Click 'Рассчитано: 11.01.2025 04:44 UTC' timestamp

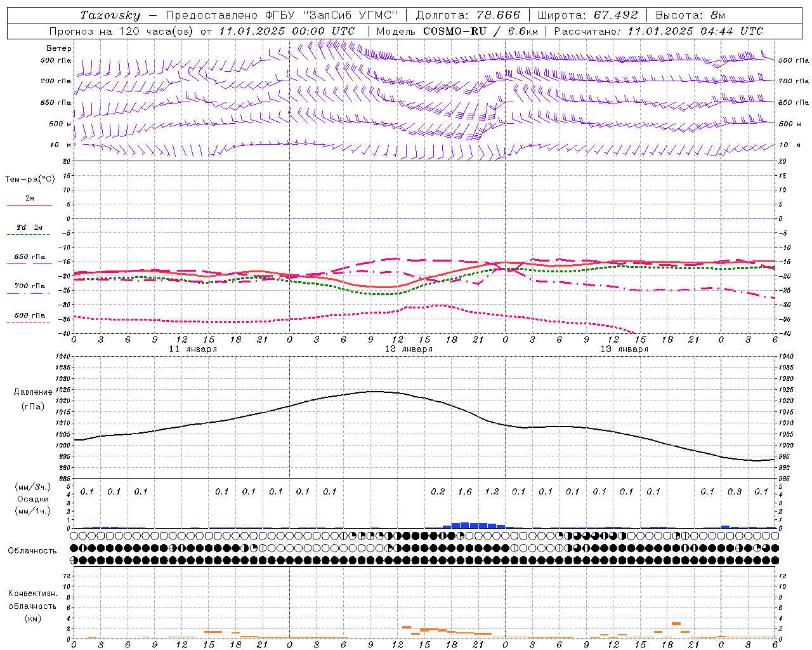(x=658, y=31)
